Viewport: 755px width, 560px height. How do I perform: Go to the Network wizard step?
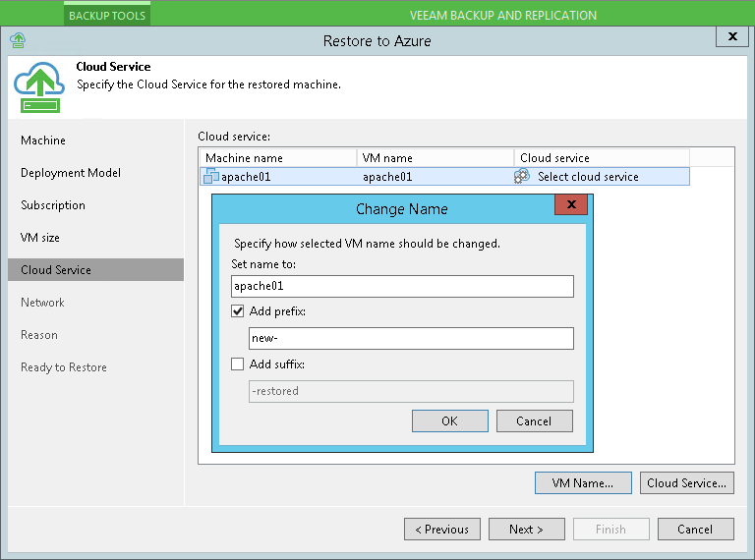coord(42,303)
